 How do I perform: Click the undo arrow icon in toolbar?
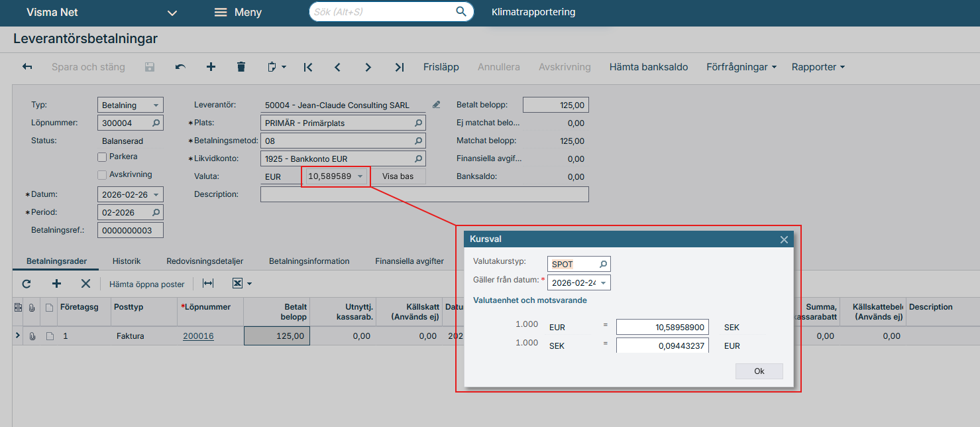[x=180, y=67]
